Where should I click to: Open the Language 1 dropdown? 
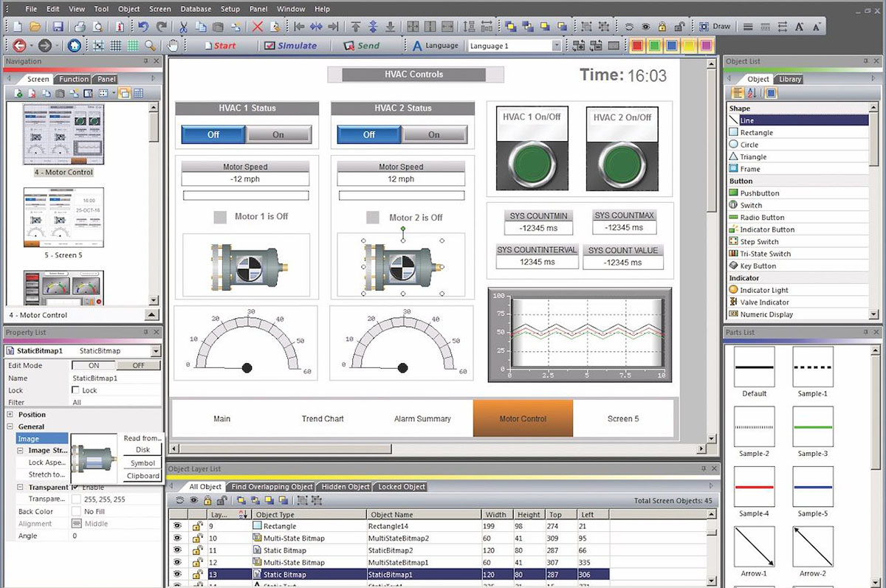557,46
